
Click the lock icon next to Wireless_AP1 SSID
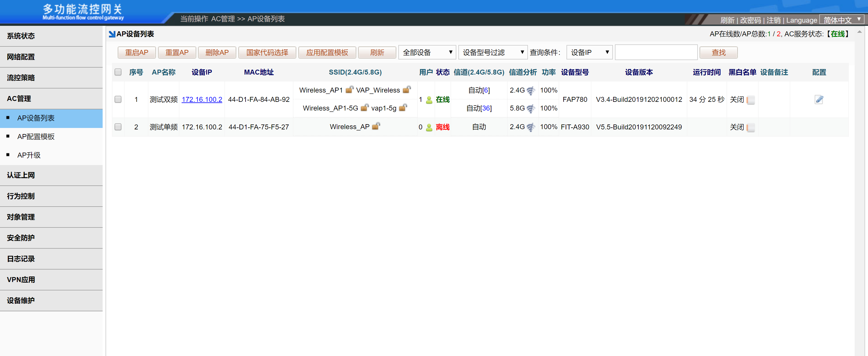tap(349, 90)
